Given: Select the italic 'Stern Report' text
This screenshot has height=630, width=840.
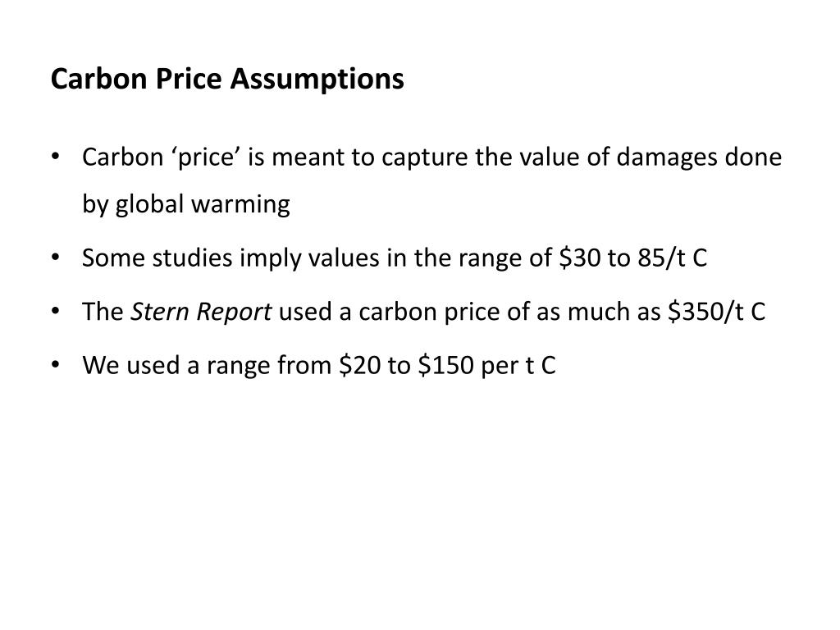Looking at the screenshot, I should pyautogui.click(x=202, y=312).
